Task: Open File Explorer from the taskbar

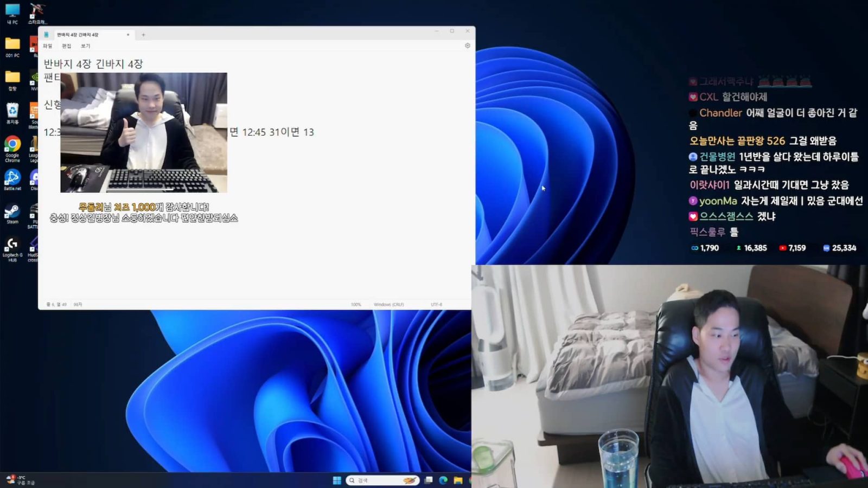Action: pyautogui.click(x=458, y=480)
